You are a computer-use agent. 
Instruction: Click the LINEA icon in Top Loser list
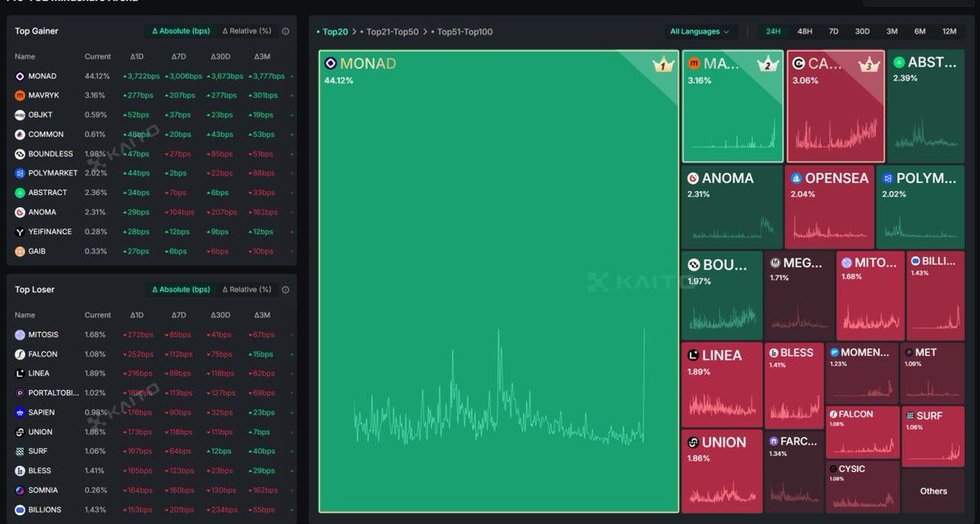pyautogui.click(x=20, y=373)
